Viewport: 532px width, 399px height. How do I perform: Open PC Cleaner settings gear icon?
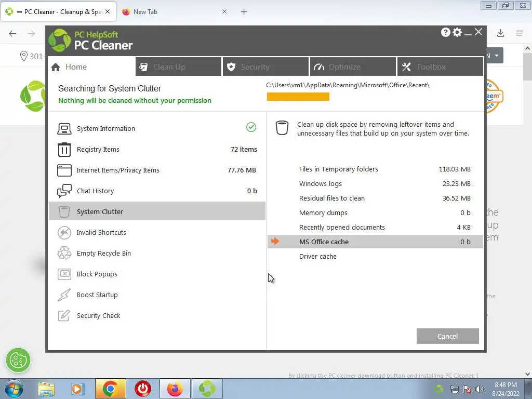[x=457, y=32]
